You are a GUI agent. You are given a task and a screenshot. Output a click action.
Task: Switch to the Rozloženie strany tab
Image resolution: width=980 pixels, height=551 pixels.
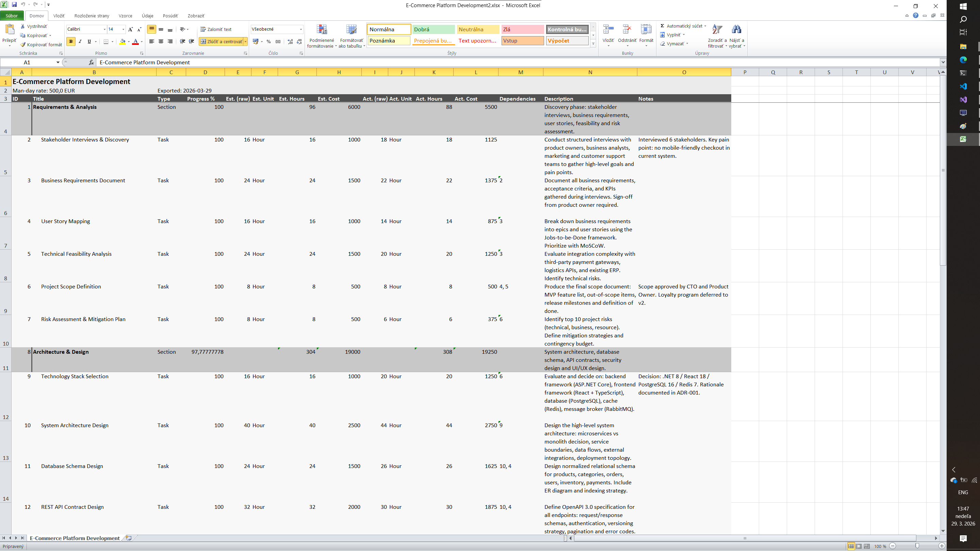(x=92, y=16)
